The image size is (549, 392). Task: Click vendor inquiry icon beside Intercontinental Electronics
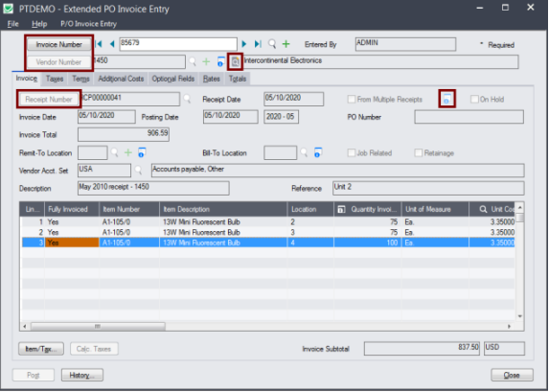[235, 62]
